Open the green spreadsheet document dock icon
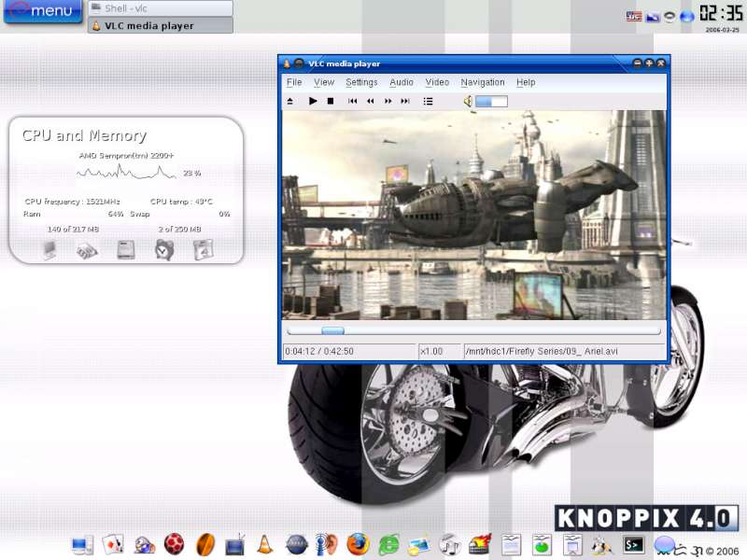The image size is (747, 560). 542,545
